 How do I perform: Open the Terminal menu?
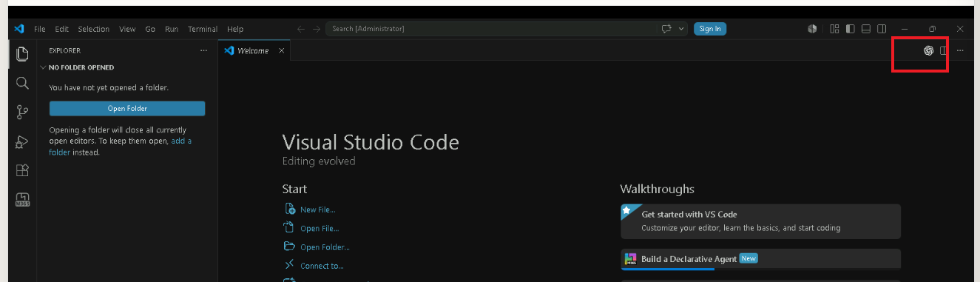(203, 29)
